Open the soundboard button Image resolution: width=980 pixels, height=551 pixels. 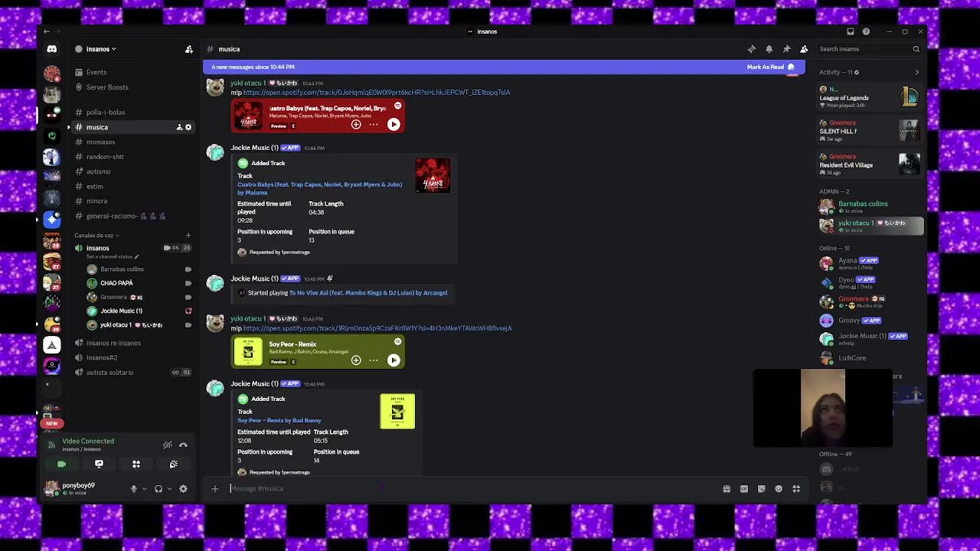tap(174, 464)
